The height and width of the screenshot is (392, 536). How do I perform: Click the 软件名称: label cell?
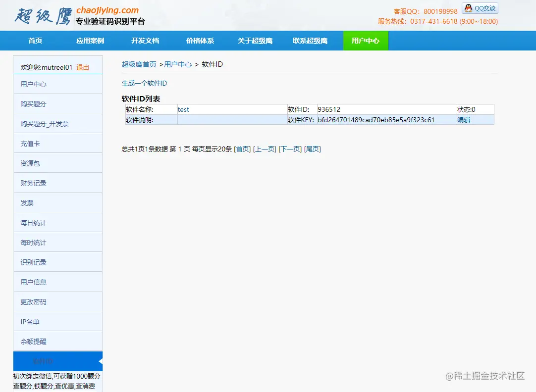(152, 109)
